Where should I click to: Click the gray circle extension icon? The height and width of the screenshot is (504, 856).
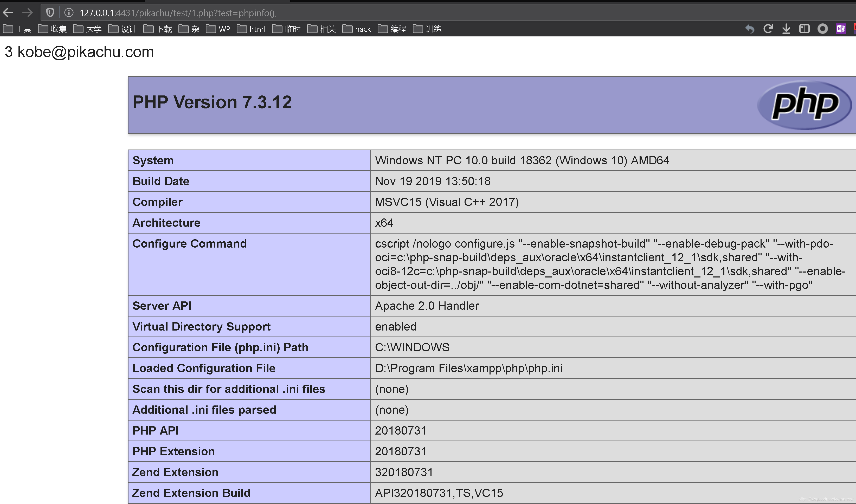coord(822,29)
